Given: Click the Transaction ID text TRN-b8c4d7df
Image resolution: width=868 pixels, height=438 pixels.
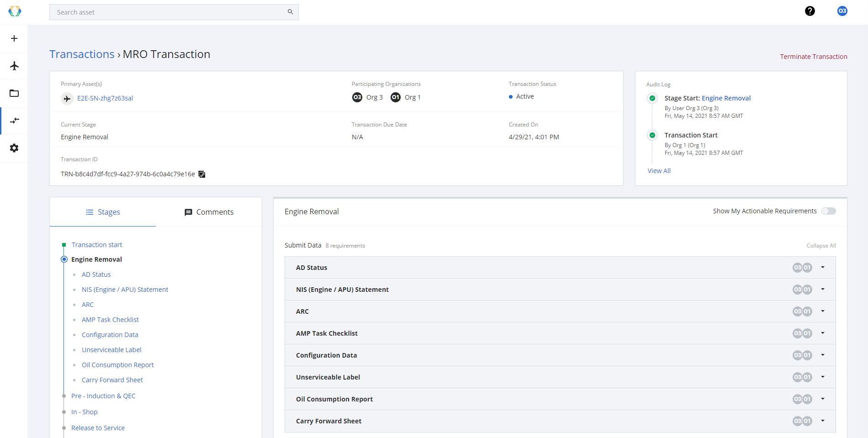Looking at the screenshot, I should [x=128, y=174].
